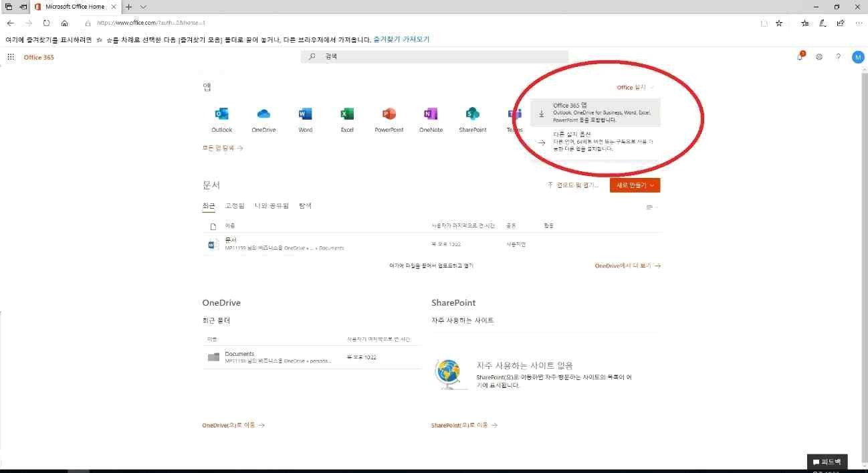Screen dimensions: 868x473
Task: Open the browser more options menu
Action: [x=859, y=23]
